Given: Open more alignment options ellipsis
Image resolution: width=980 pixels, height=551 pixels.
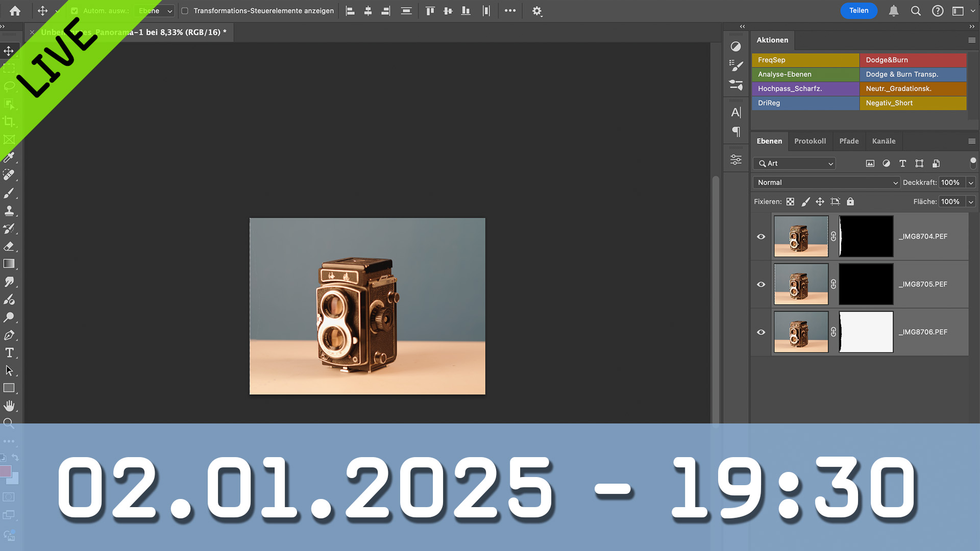Looking at the screenshot, I should click(x=510, y=11).
